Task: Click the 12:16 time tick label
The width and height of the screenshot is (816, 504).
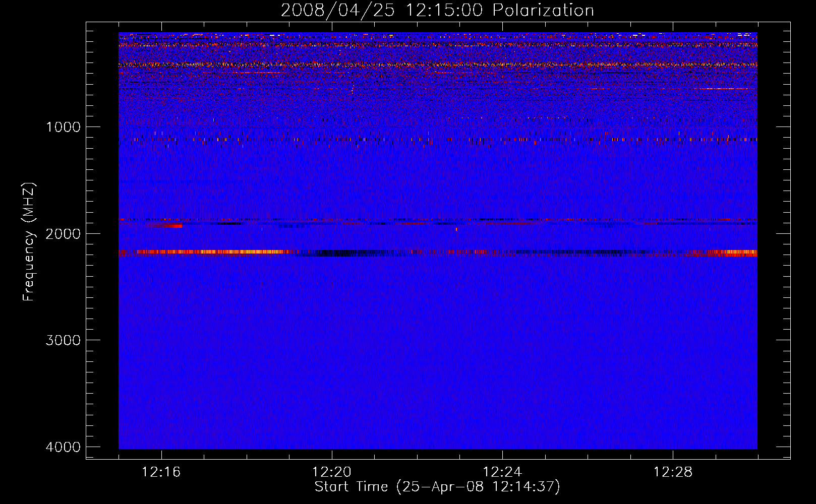Action: [x=161, y=472]
